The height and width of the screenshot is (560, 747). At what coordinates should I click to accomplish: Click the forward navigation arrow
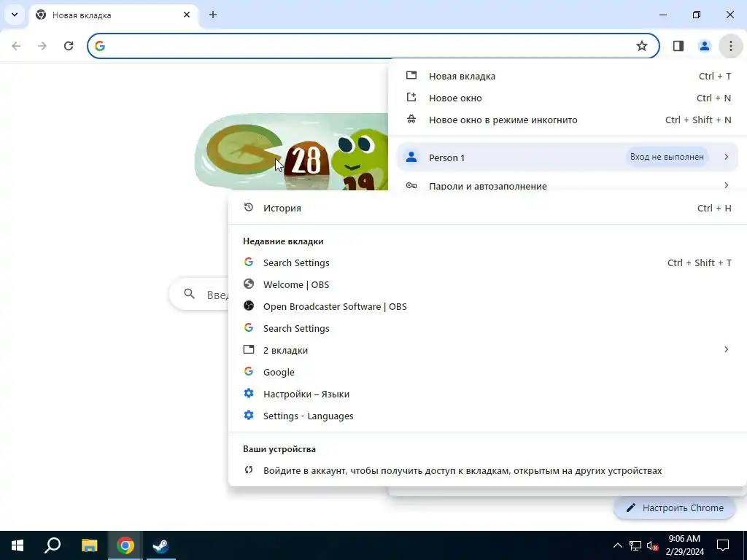(42, 46)
